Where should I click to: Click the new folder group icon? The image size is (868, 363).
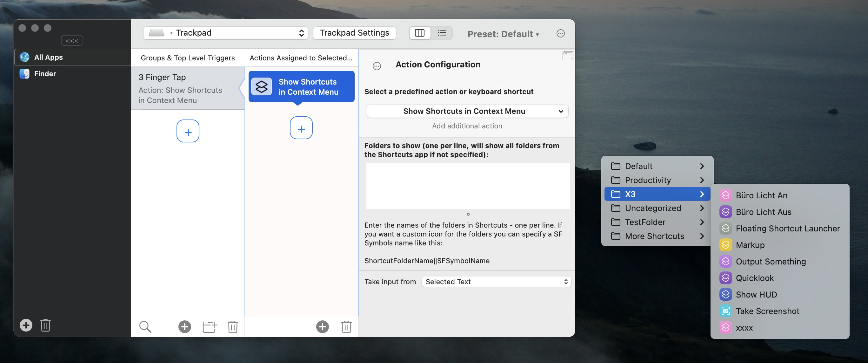click(210, 326)
